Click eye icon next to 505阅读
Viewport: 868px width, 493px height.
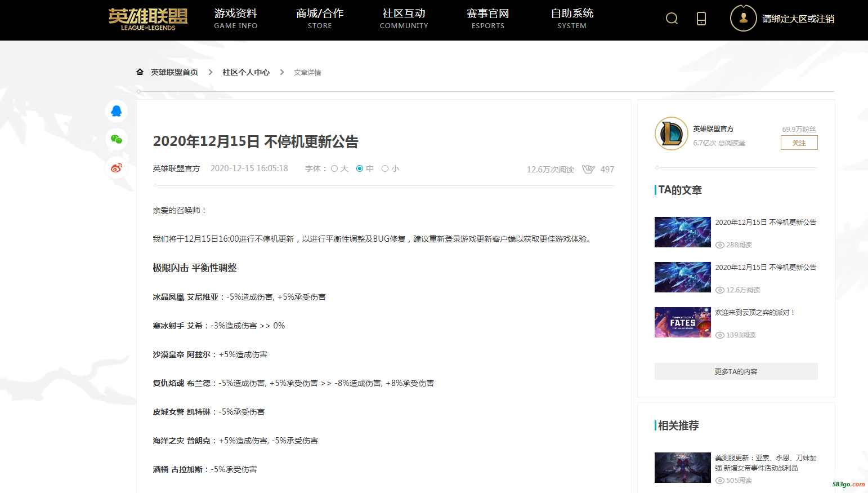click(720, 481)
